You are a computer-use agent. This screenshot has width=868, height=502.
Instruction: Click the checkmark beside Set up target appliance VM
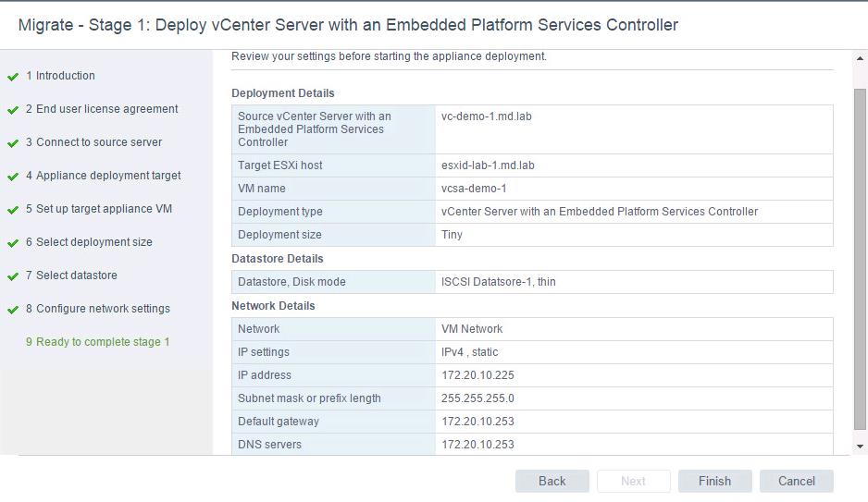click(13, 210)
